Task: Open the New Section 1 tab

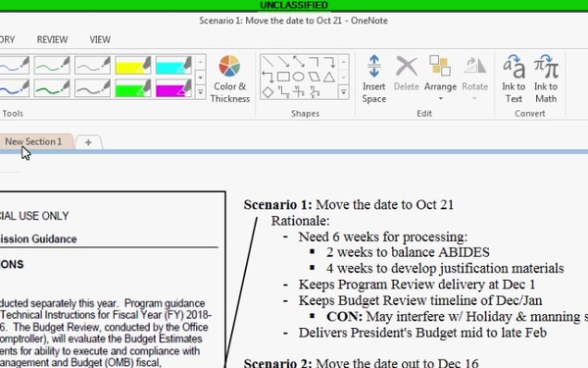Action: (33, 141)
